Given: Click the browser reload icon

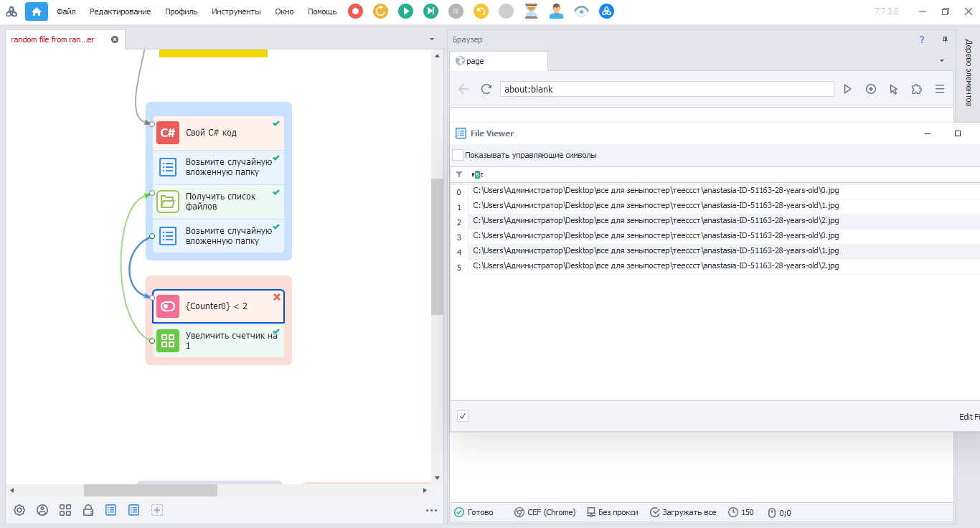Looking at the screenshot, I should point(486,89).
